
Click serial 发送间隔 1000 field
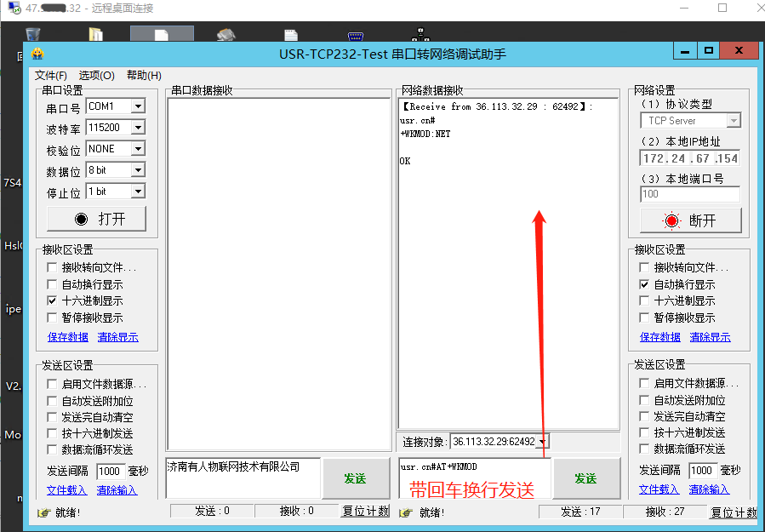pos(111,471)
